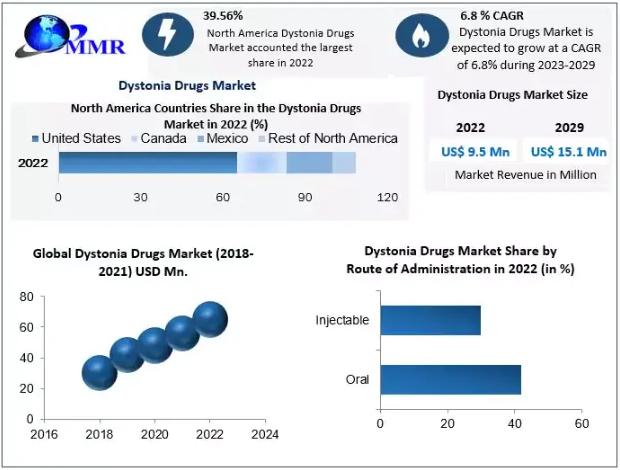Click the United States segment of 2022 bar

[147, 162]
